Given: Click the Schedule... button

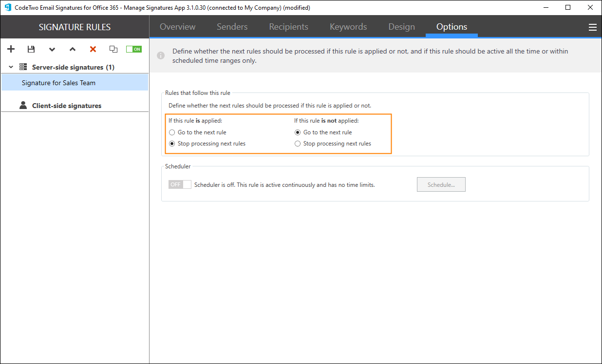Looking at the screenshot, I should [441, 185].
